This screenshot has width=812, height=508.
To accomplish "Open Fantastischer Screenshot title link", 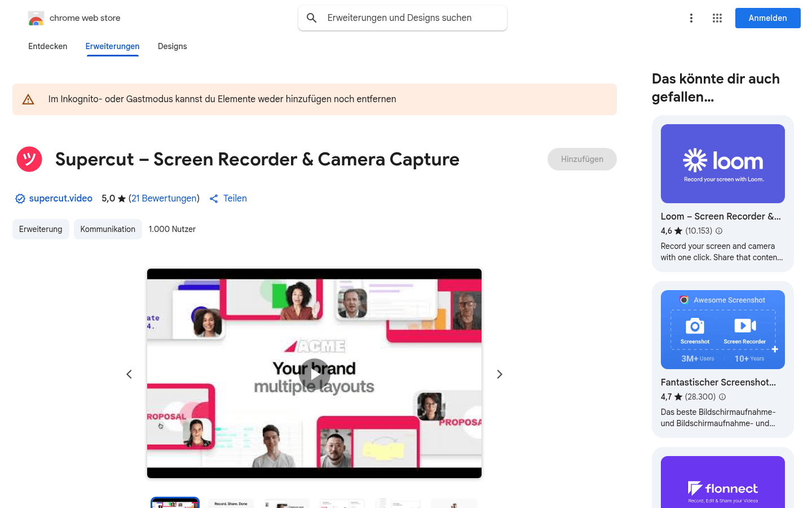I will point(718,382).
